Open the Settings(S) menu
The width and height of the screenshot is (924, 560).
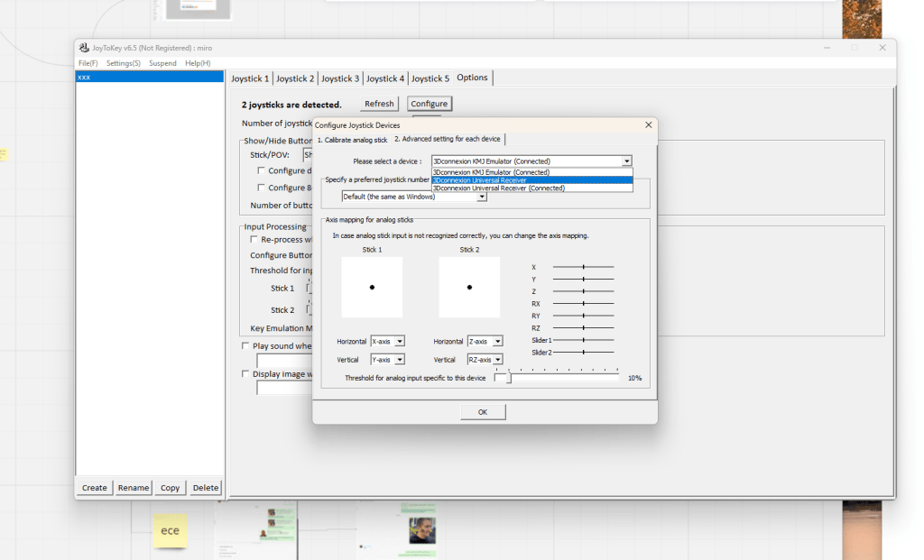point(123,63)
